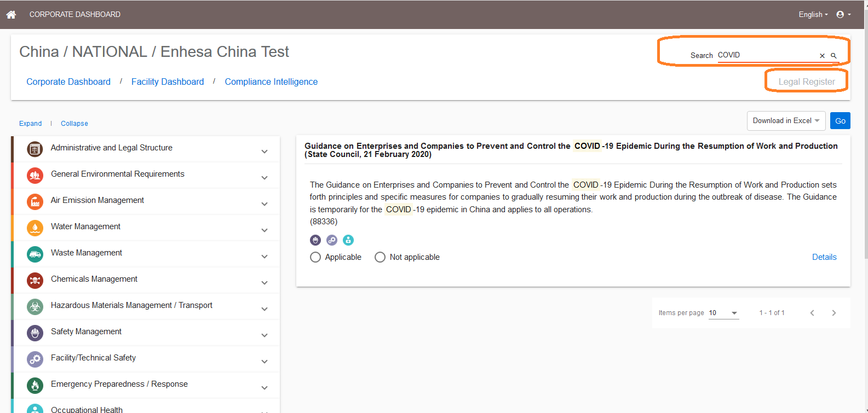Screen dimensions: 868x413
Task: Select the Applicable radio button
Action: [x=315, y=257]
